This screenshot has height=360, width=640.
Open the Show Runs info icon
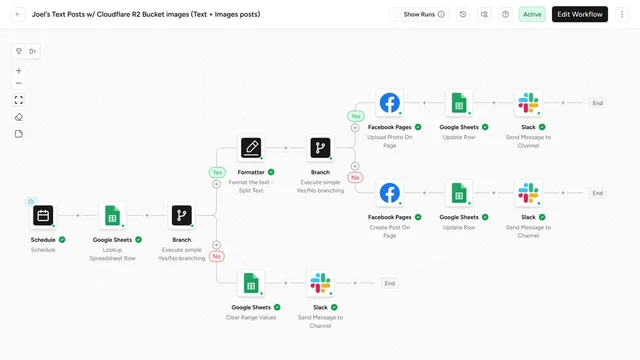click(441, 14)
